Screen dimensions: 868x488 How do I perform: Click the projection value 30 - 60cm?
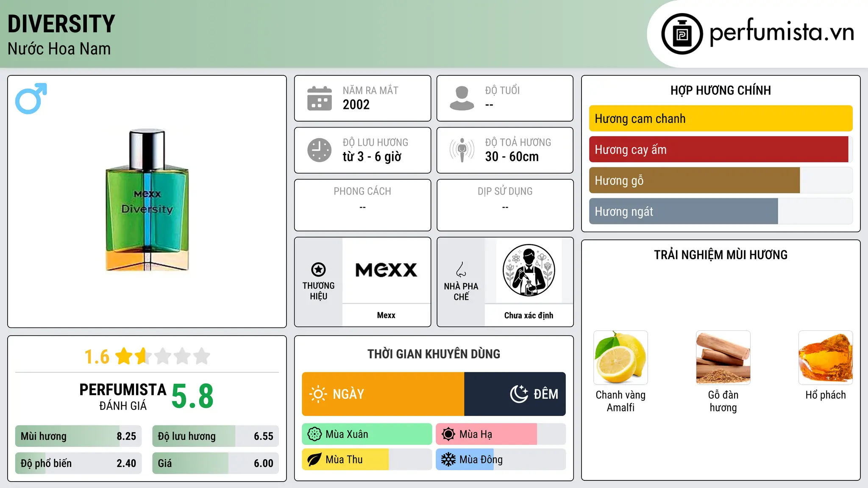512,157
